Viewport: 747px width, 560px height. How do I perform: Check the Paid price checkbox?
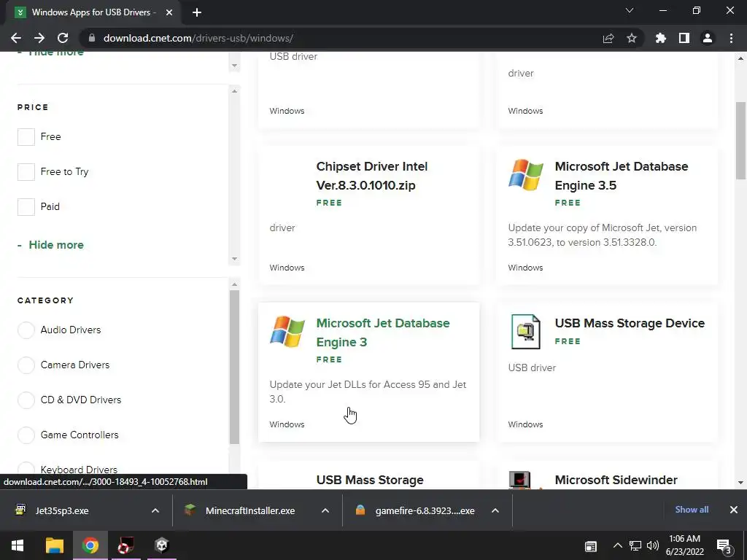26,207
